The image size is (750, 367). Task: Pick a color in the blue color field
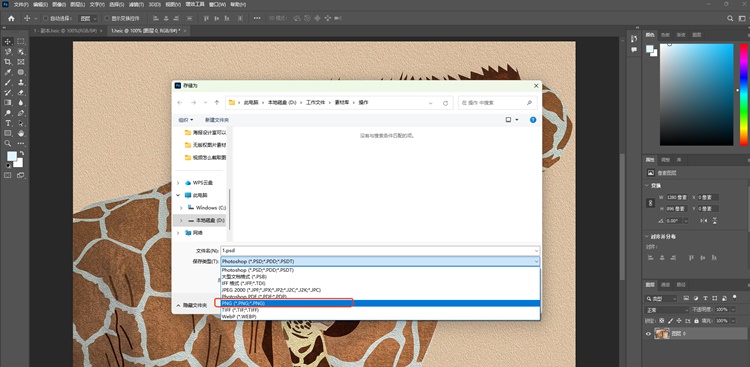[x=696, y=94]
